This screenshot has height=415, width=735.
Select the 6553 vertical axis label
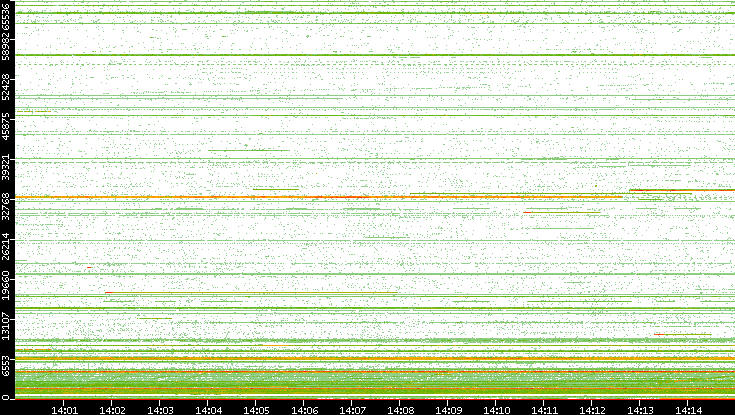[7, 363]
